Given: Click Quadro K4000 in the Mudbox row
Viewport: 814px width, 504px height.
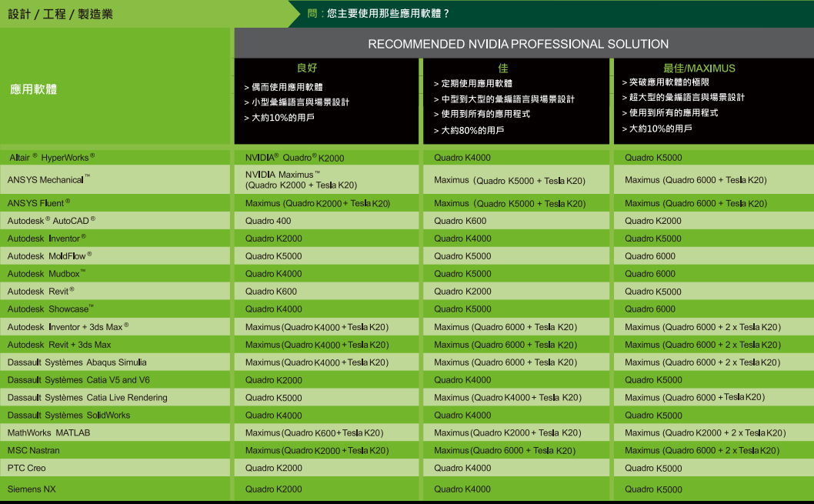Looking at the screenshot, I should (x=274, y=273).
